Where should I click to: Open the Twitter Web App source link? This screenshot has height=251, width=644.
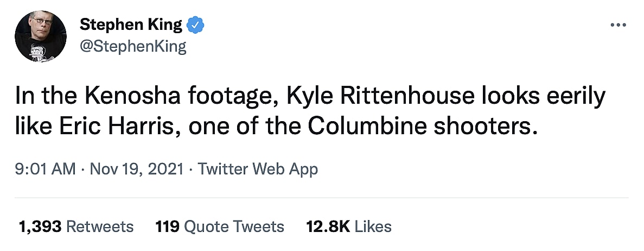click(x=258, y=169)
